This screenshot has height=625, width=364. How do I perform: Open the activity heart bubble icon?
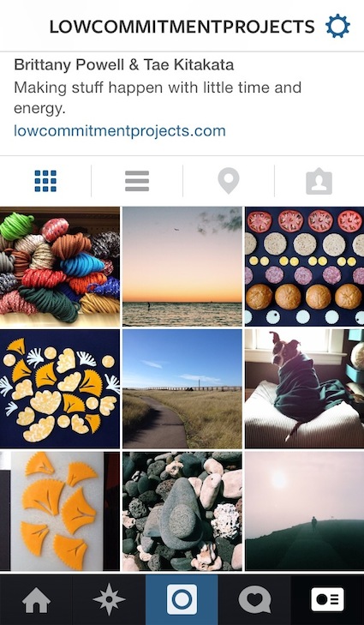254,600
